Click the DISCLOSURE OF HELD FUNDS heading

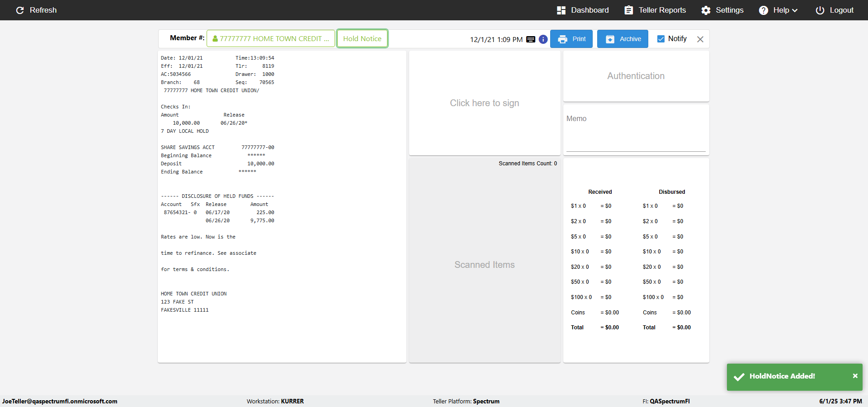[x=217, y=196]
